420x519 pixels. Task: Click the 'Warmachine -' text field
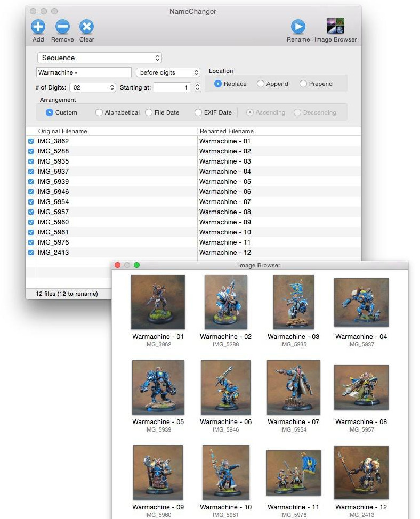pyautogui.click(x=84, y=72)
